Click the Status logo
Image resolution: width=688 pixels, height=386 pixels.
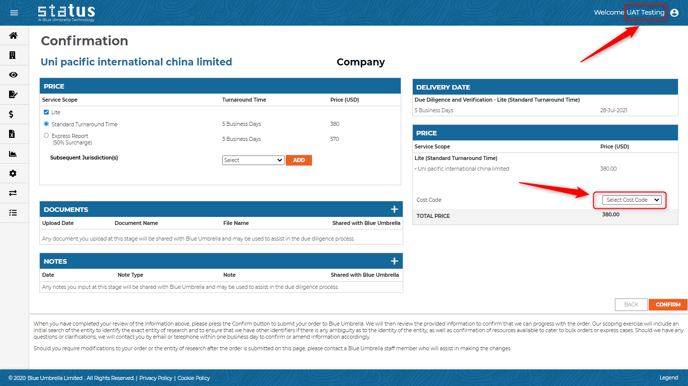[x=66, y=12]
